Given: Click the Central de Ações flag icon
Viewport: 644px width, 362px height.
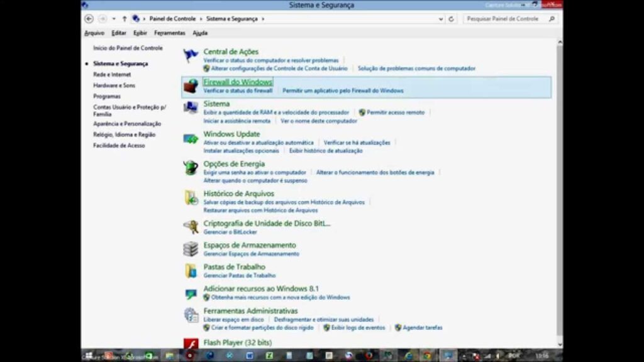Looking at the screenshot, I should click(191, 55).
